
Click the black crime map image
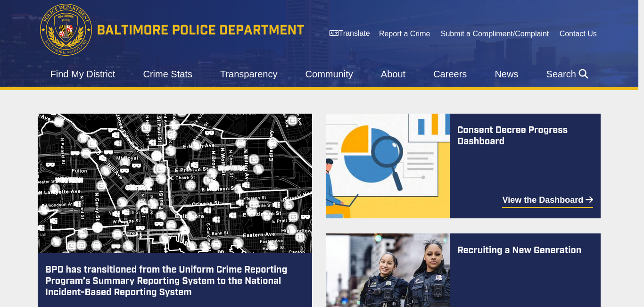[x=175, y=183]
